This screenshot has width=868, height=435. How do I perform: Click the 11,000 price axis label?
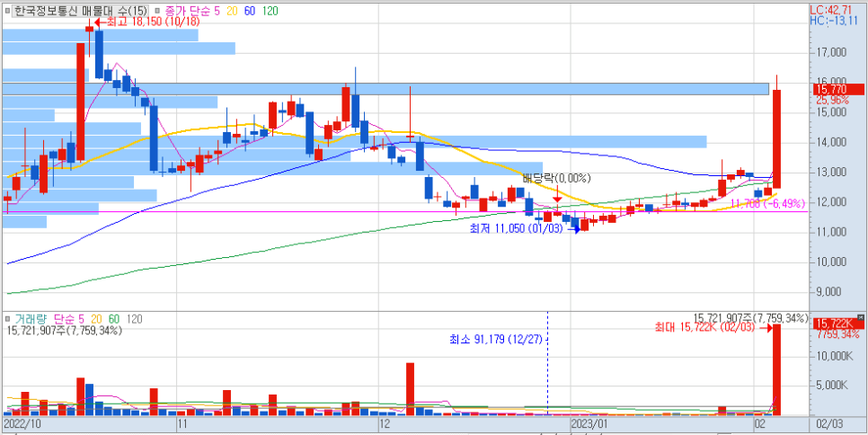click(x=830, y=232)
